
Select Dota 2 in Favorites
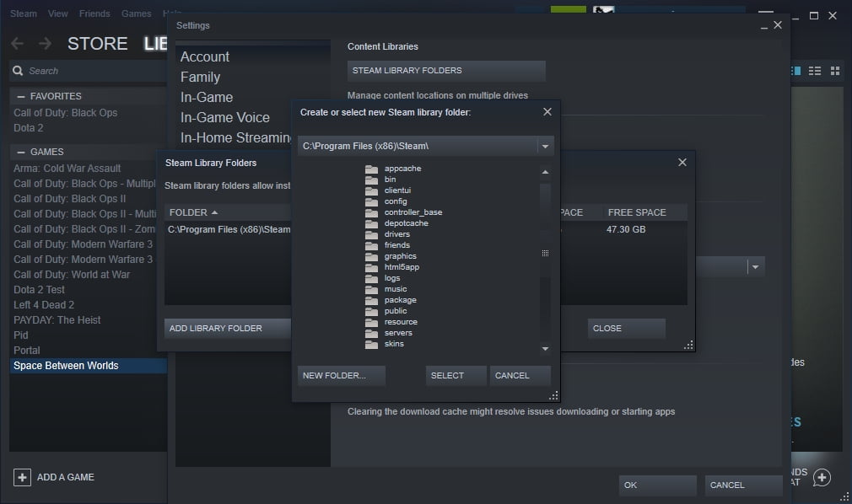click(x=28, y=128)
